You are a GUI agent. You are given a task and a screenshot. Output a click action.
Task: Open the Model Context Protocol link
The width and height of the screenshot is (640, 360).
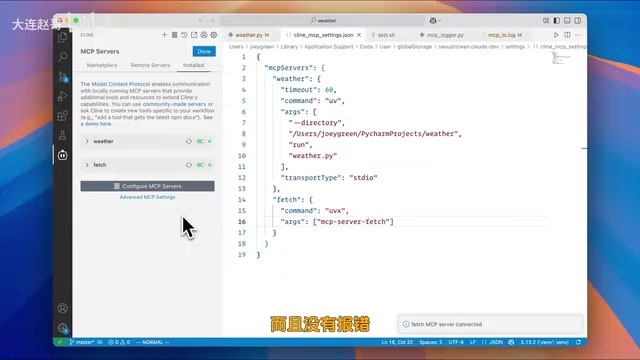click(x=120, y=84)
